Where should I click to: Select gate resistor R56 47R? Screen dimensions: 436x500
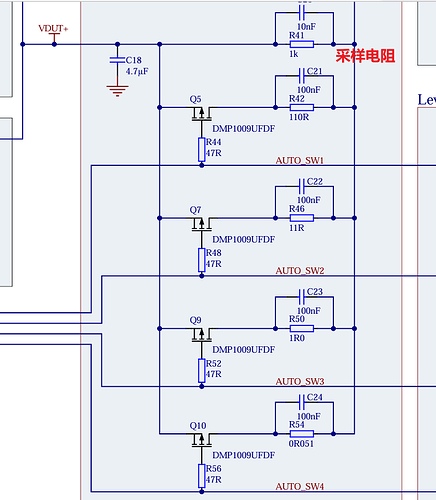(x=202, y=476)
